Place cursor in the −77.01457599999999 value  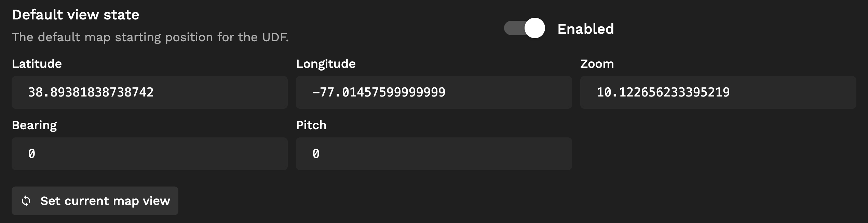[379, 92]
